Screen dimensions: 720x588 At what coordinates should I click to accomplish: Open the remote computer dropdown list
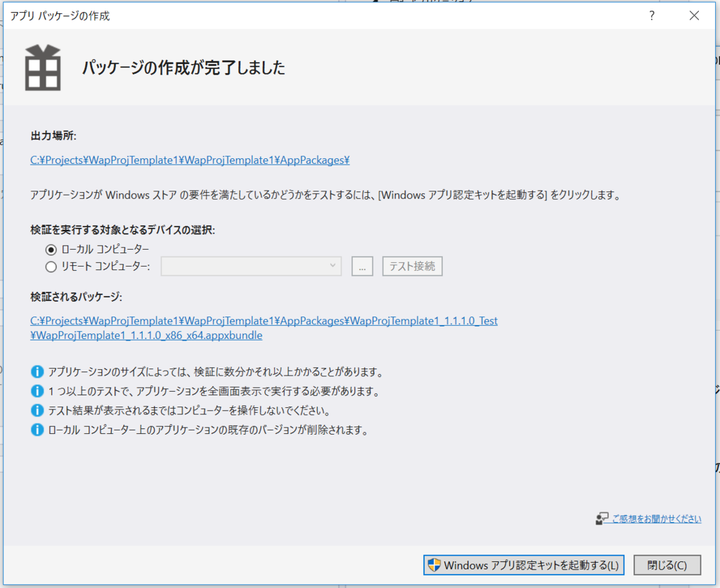point(251,266)
